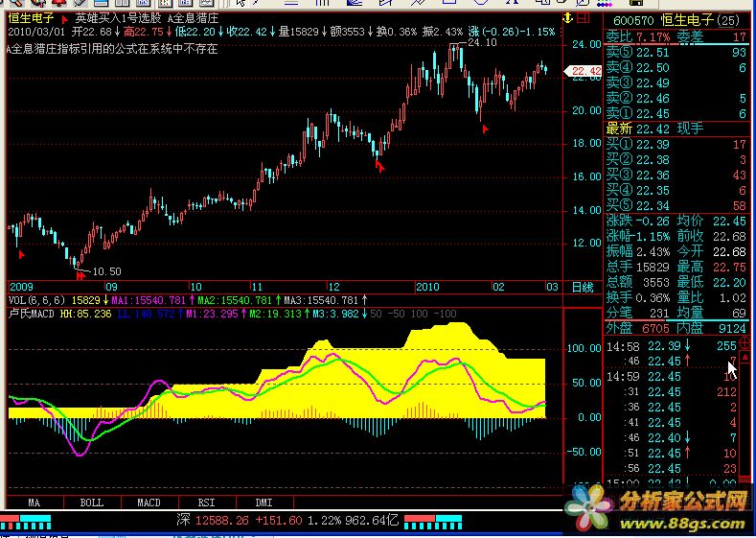Click the 962.64亿 turnover in status bar

[x=371, y=520]
